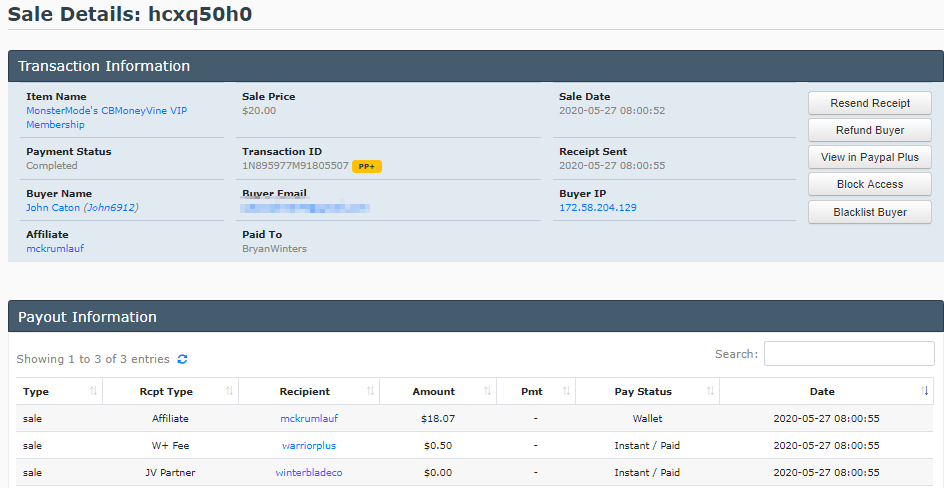Select transaction ID 1N895977M91805507 text
Image resolution: width=944 pixels, height=488 pixels.
[295, 165]
